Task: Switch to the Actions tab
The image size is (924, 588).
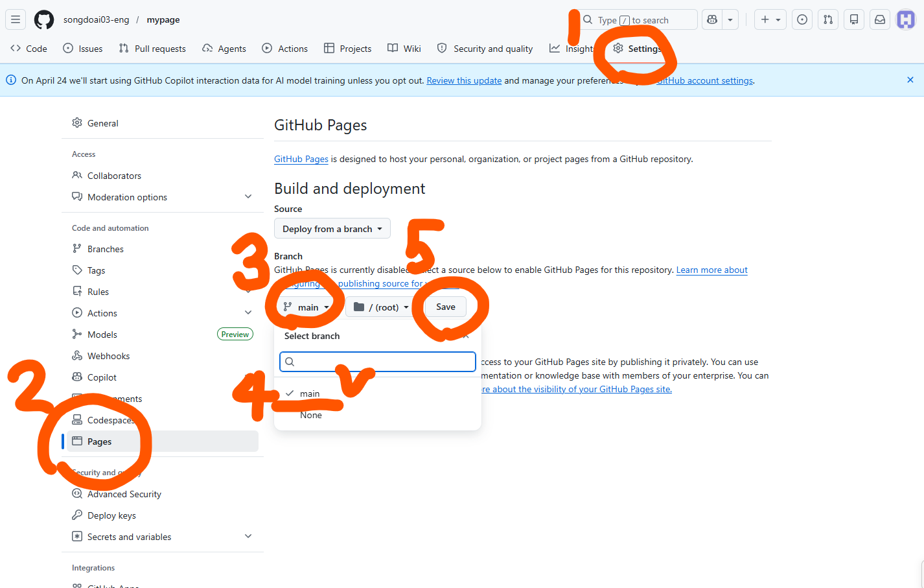Action: [x=285, y=49]
